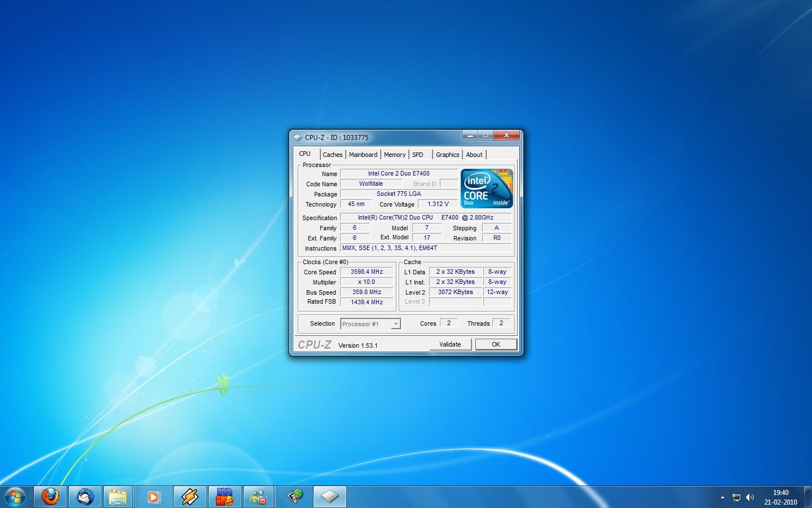Open the About tab
Viewport: 812px width, 508px height.
[x=474, y=155]
